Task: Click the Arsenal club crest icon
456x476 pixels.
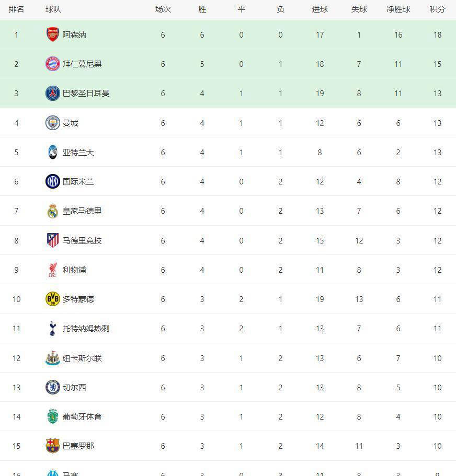Action: (x=52, y=35)
